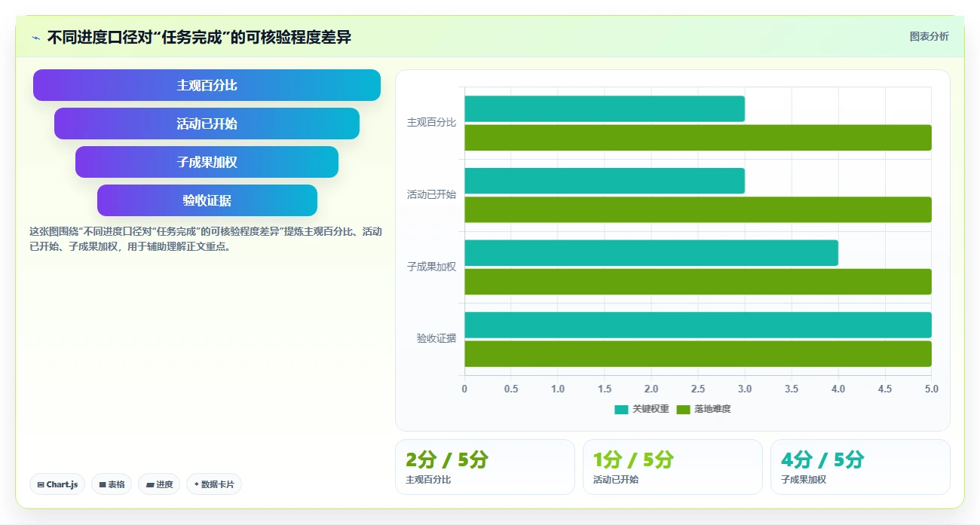Click the 活动已开始 y-axis label
This screenshot has width=980, height=525.
tap(431, 194)
